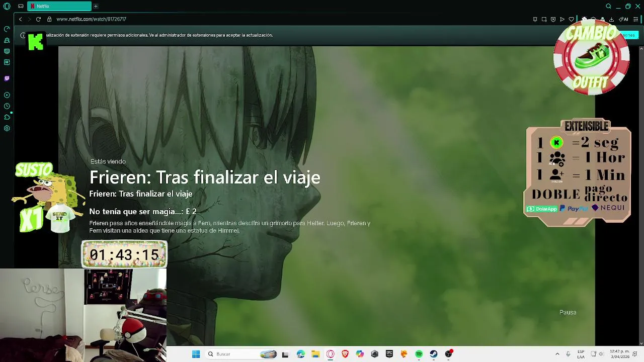Open a new tab with plus button
This screenshot has width=644, height=362.
(x=96, y=6)
